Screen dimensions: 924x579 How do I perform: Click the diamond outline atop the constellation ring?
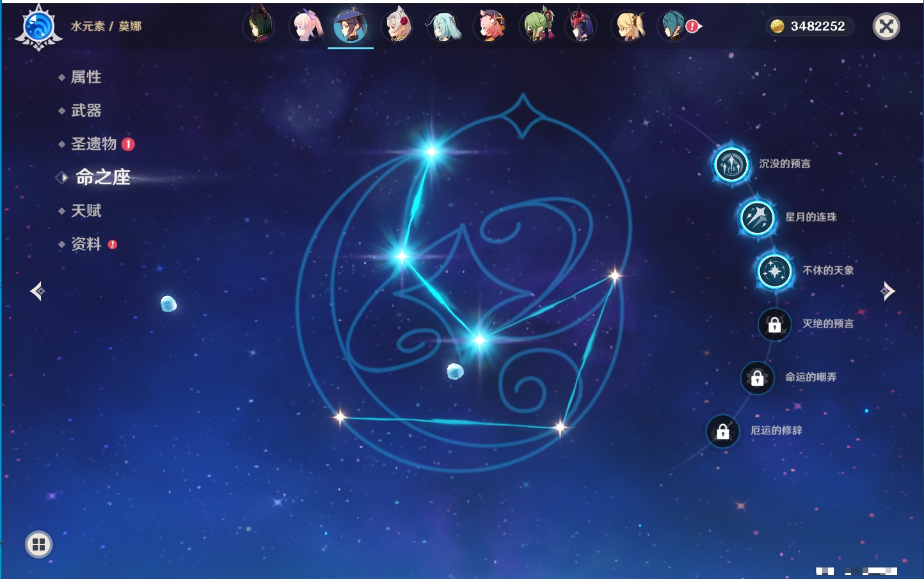tap(523, 116)
